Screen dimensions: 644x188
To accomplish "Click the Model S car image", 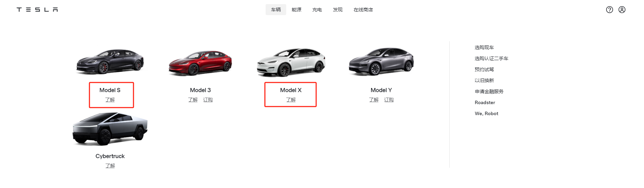I will [x=110, y=62].
